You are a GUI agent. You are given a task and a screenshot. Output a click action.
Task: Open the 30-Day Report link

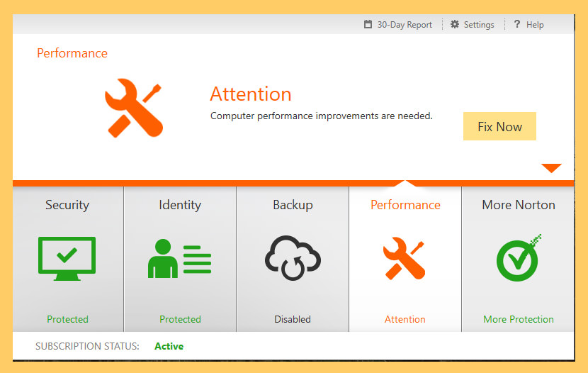(x=405, y=25)
